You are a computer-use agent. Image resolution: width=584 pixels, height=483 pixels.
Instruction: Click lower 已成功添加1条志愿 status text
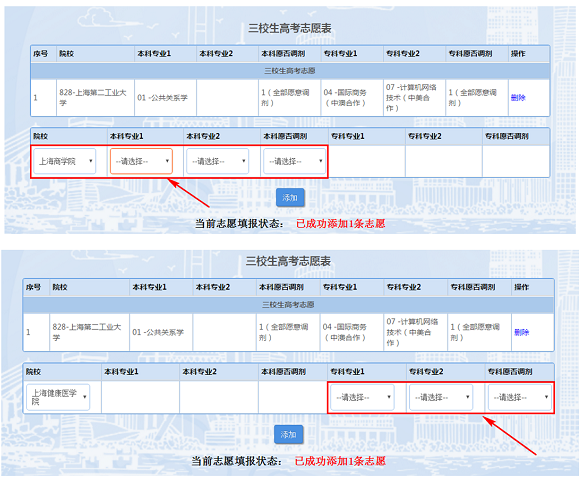pyautogui.click(x=340, y=461)
